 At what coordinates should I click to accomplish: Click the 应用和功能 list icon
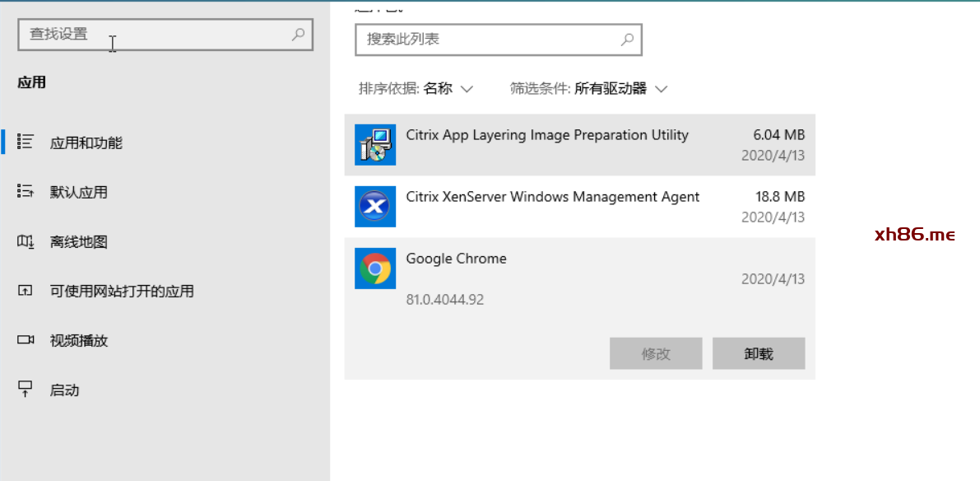[x=25, y=142]
